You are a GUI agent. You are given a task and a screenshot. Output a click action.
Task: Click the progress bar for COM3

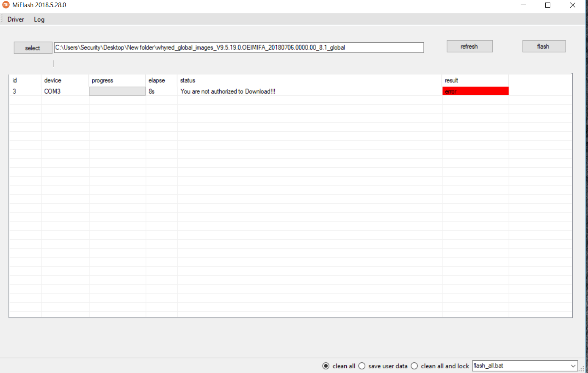[117, 91]
